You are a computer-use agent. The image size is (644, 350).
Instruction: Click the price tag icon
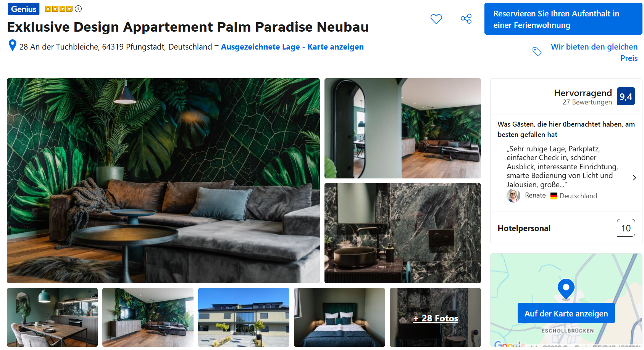(537, 52)
